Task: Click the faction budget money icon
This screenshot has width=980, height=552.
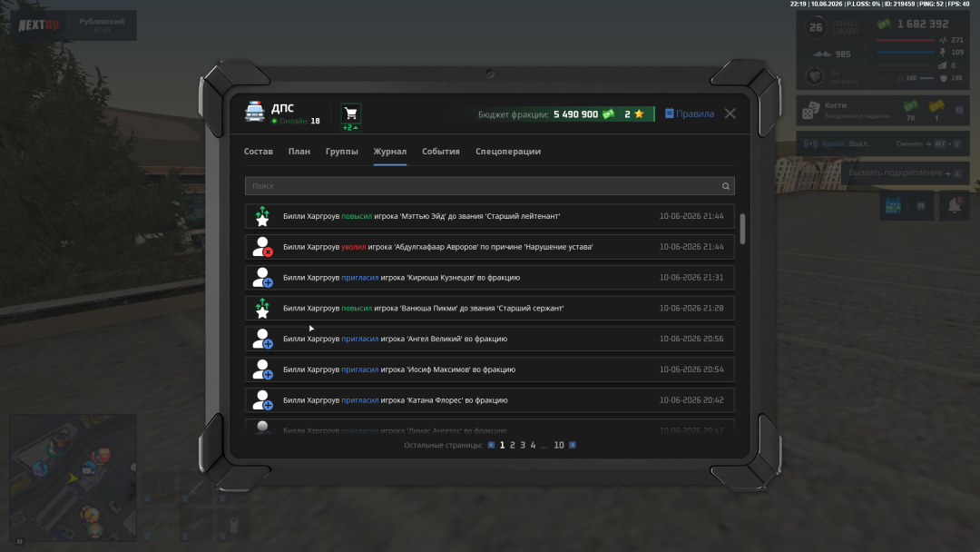Action: click(x=608, y=114)
